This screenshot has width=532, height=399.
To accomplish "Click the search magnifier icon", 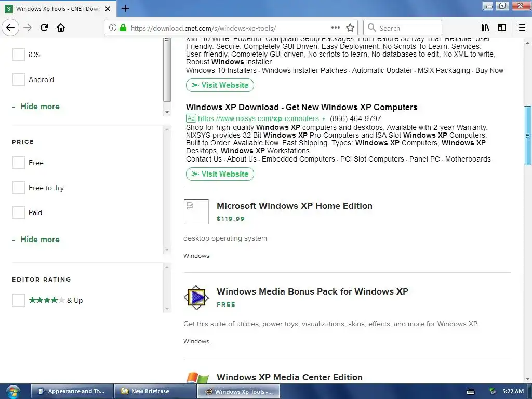I will [372, 28].
